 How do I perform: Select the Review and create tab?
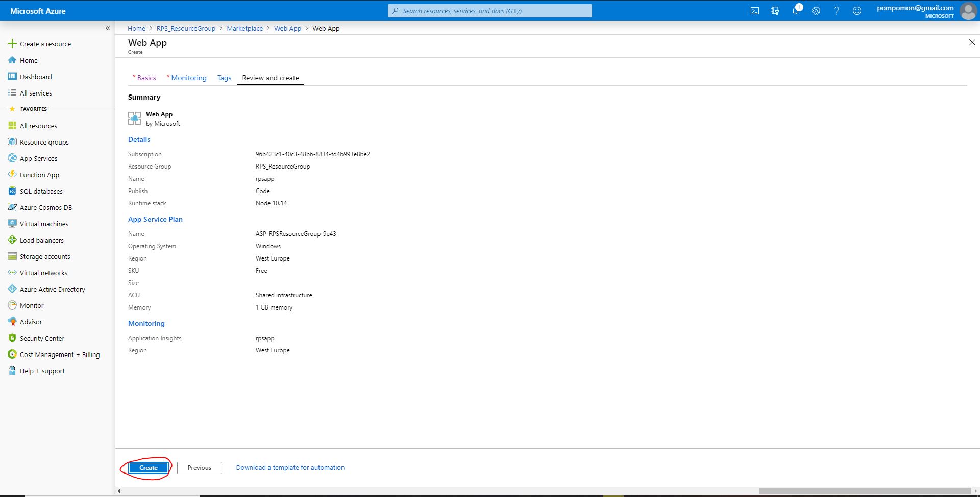271,78
